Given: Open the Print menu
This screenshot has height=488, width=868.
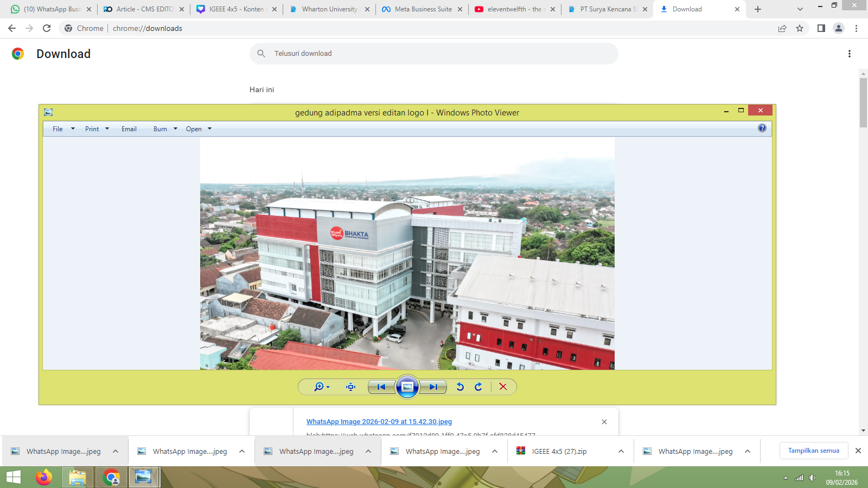Looking at the screenshot, I should coord(92,129).
